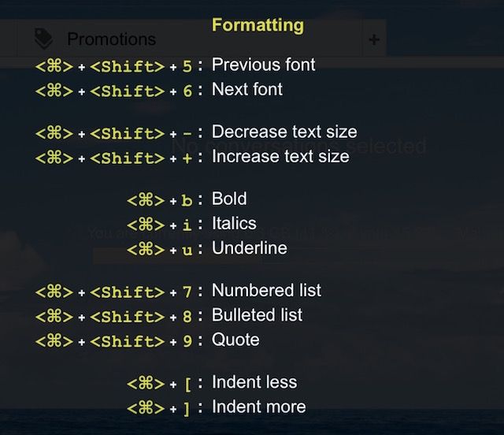The image size is (504, 435).
Task: Open the Promotions tab
Action: [x=111, y=39]
